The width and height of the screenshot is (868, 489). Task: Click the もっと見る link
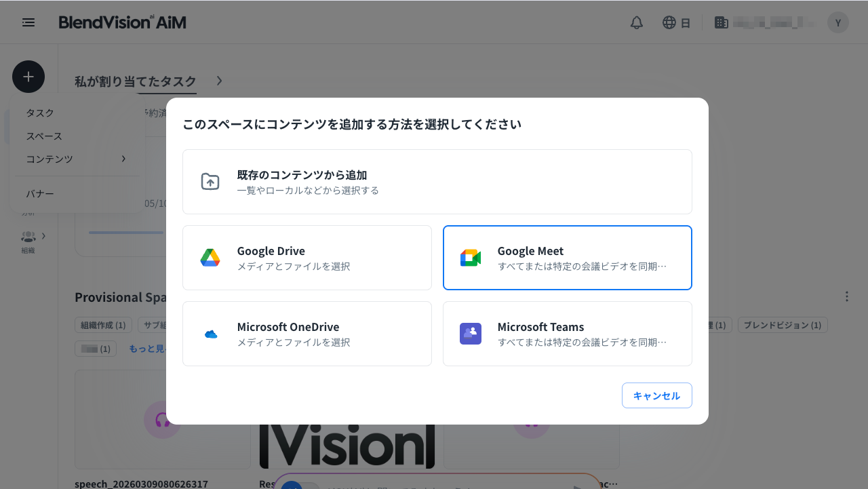(147, 349)
